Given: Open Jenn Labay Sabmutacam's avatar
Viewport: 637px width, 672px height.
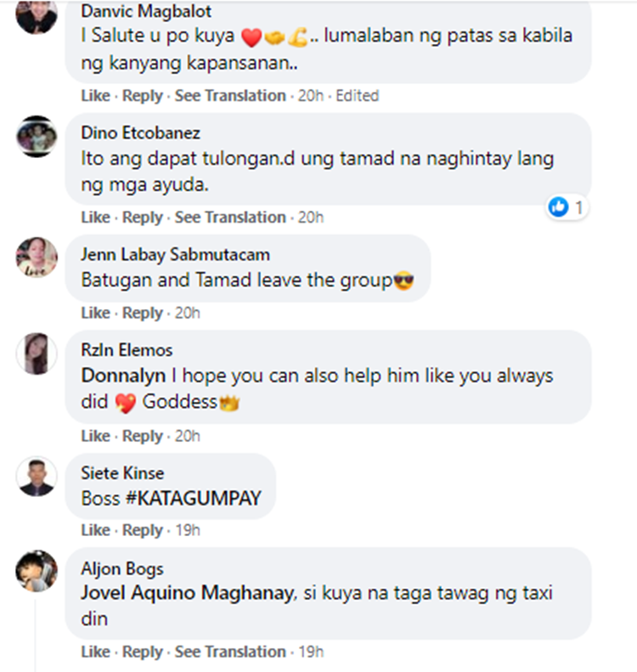Looking at the screenshot, I should click(x=37, y=257).
